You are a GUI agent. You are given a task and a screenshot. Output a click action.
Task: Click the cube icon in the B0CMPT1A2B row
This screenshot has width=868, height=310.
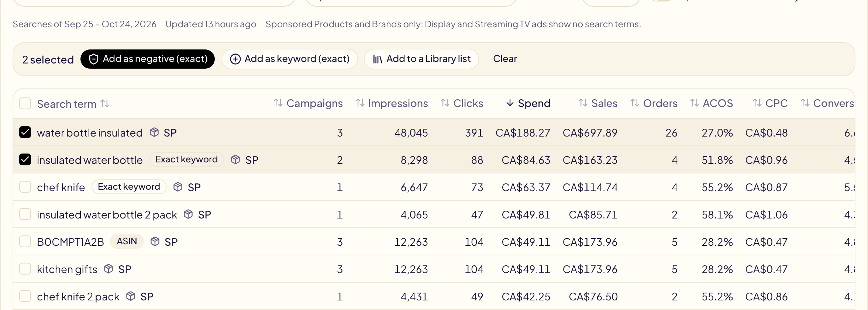click(x=155, y=241)
